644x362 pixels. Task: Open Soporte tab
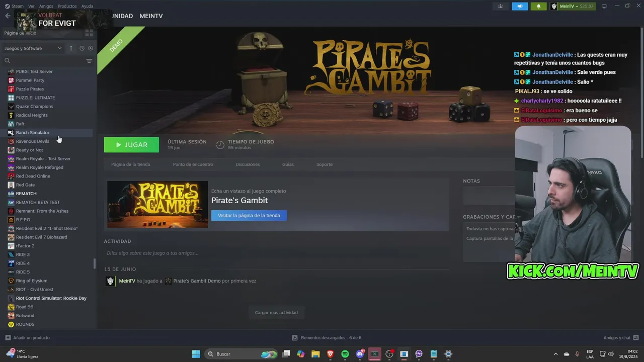325,164
